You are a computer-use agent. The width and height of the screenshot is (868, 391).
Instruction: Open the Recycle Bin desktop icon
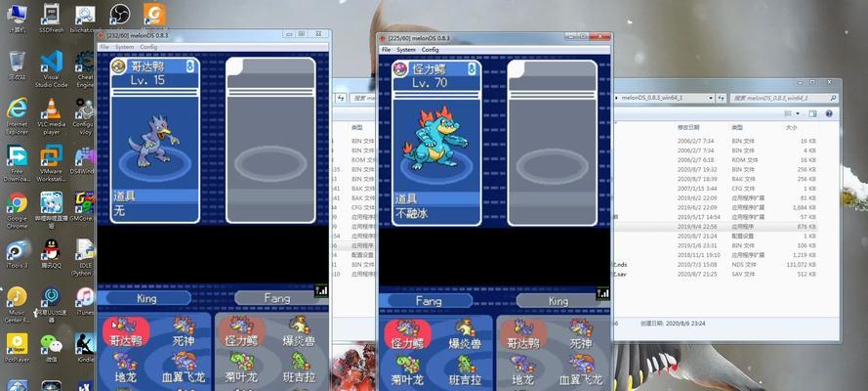[17, 65]
